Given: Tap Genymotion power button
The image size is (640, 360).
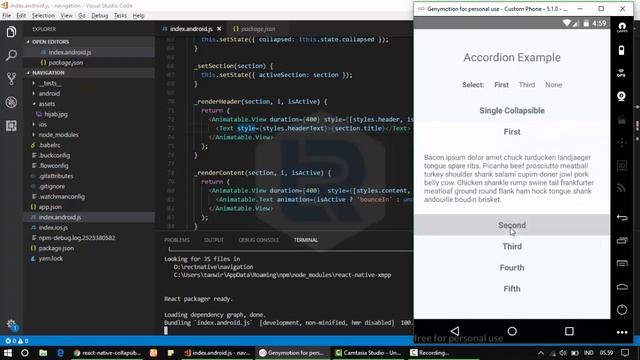Looking at the screenshot, I should pos(622,310).
